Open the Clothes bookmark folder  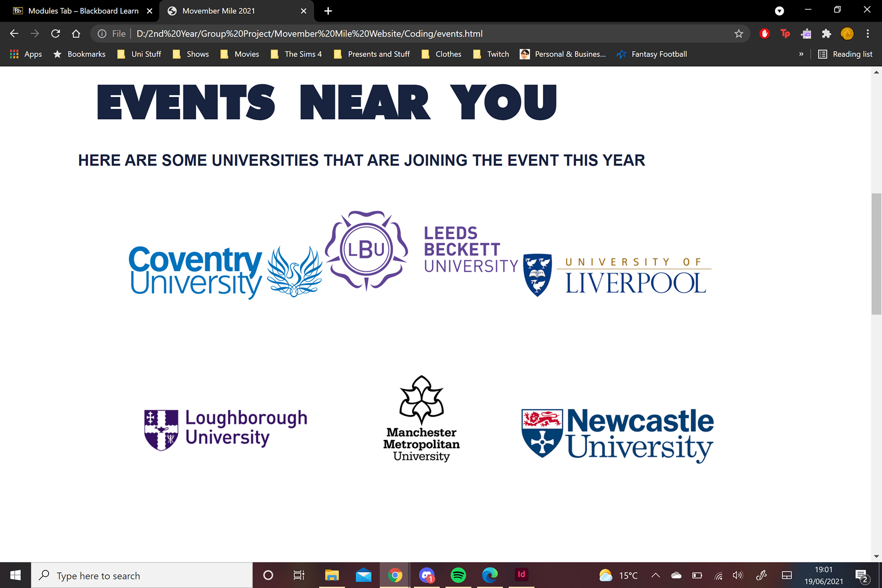coord(441,54)
